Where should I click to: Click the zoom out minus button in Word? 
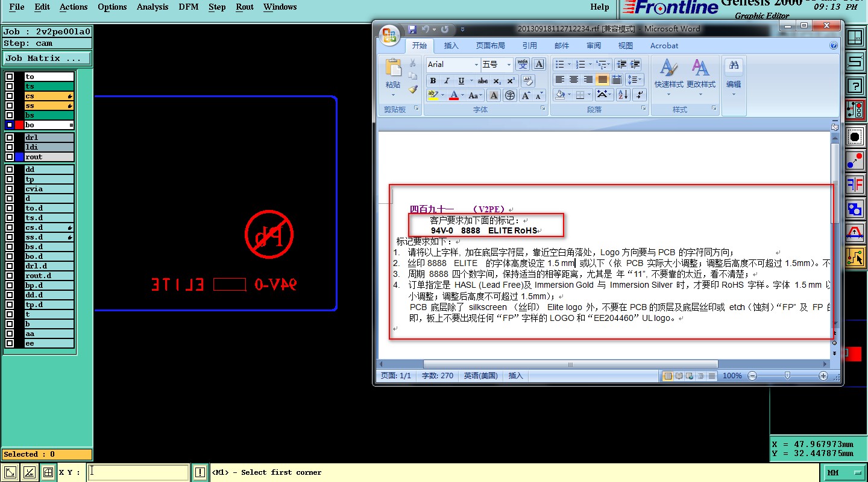tap(752, 376)
